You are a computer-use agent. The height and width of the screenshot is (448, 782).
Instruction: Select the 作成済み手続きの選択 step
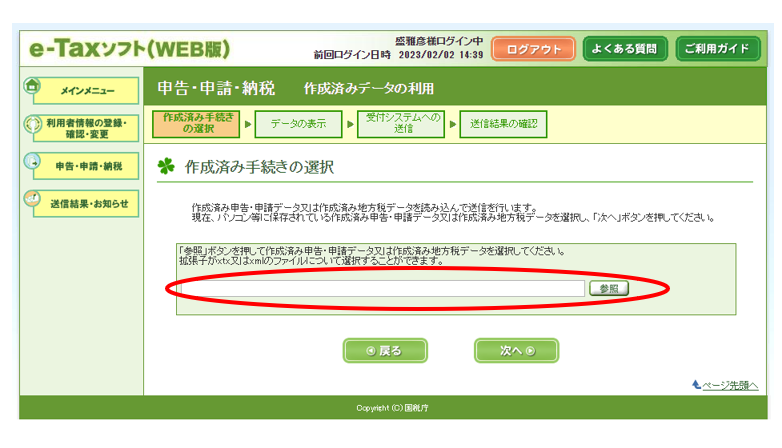196,124
